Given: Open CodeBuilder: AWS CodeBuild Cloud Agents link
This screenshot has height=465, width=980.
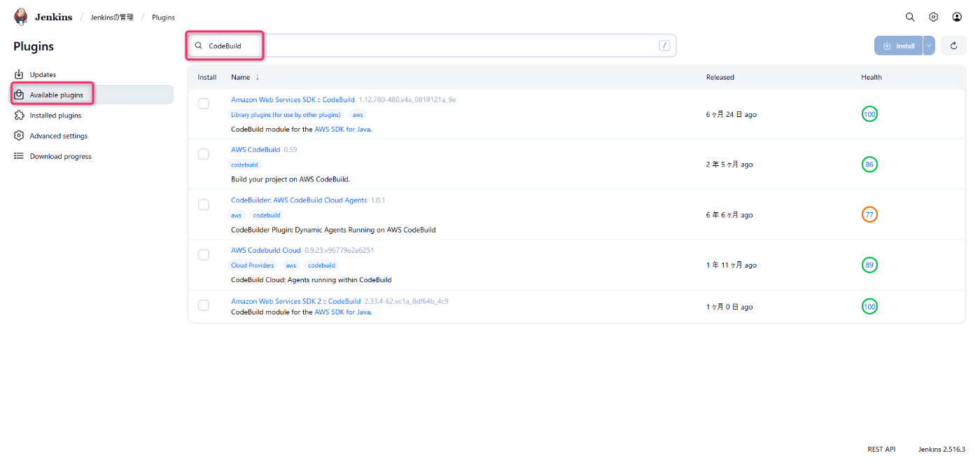Looking at the screenshot, I should 299,200.
